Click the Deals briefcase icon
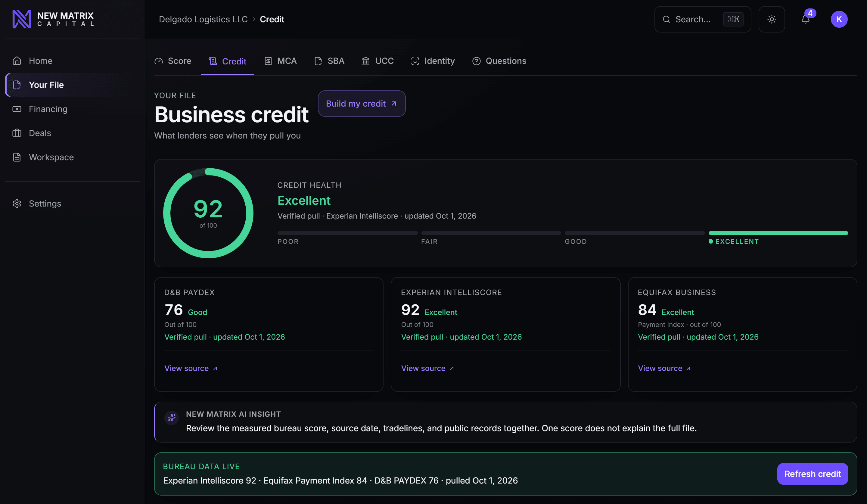867x504 pixels. [x=17, y=133]
